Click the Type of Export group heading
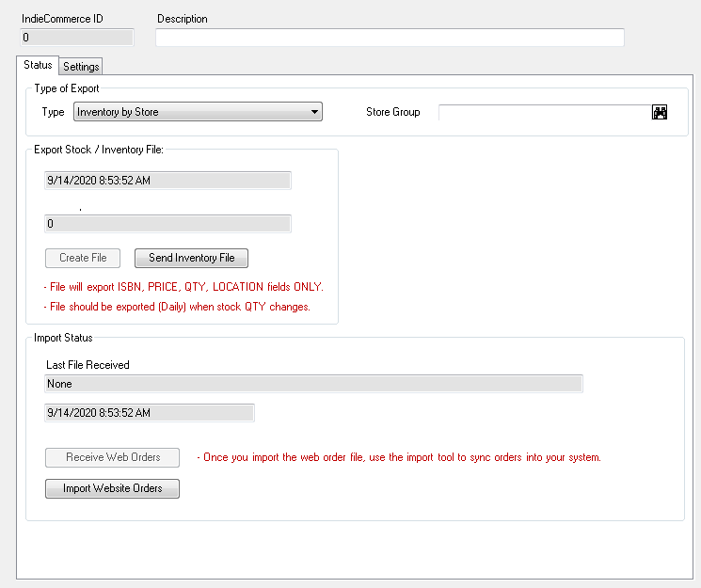 point(67,88)
